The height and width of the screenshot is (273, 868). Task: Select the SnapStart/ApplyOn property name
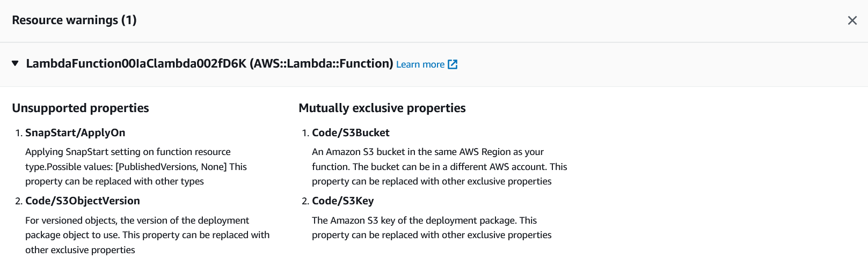click(75, 132)
